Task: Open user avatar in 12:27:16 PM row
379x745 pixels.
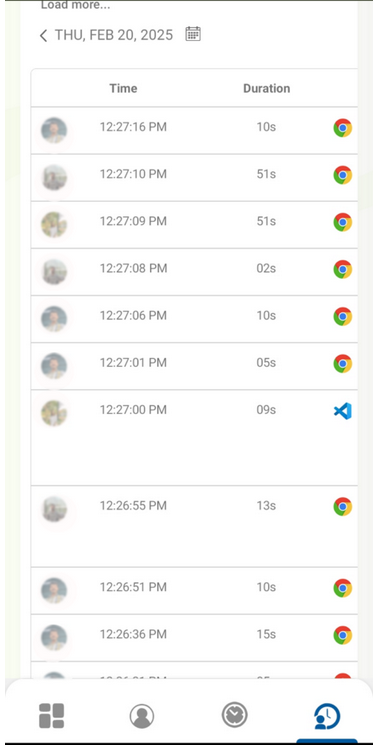Action: pos(54,130)
